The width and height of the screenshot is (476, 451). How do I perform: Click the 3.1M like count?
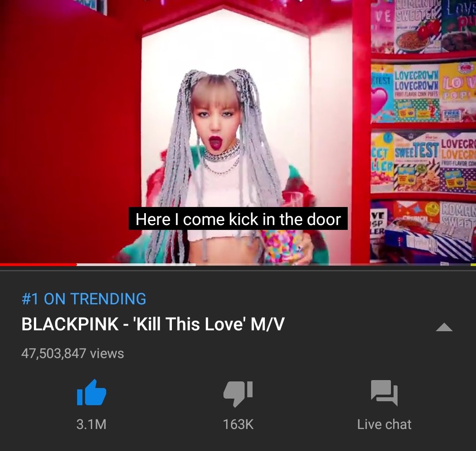point(91,424)
